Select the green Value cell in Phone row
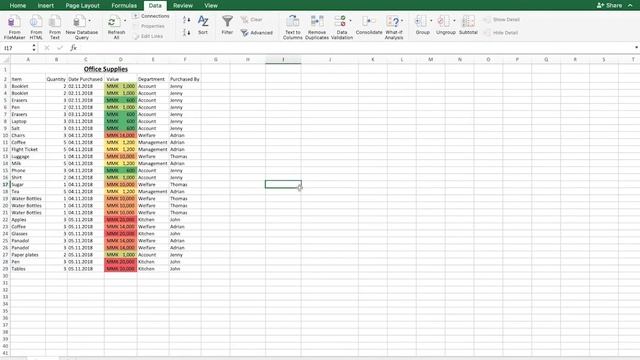Viewport: 640px width, 360px height. point(121,170)
